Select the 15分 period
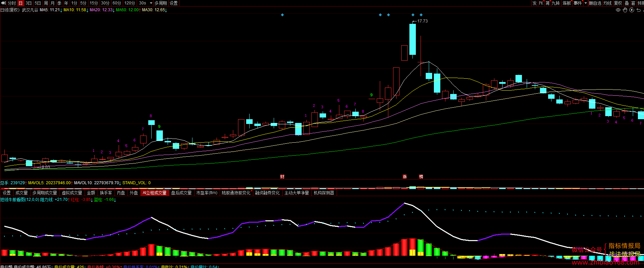Viewport: 644px width, 268px height. tap(94, 3)
